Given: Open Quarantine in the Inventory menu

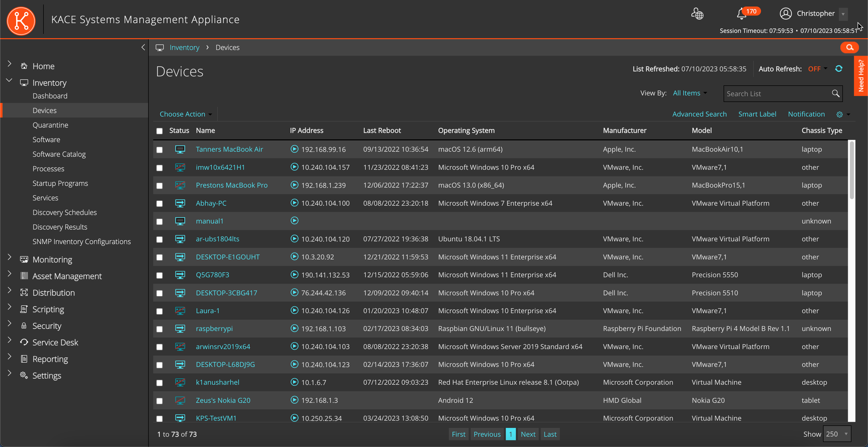Looking at the screenshot, I should coord(50,125).
